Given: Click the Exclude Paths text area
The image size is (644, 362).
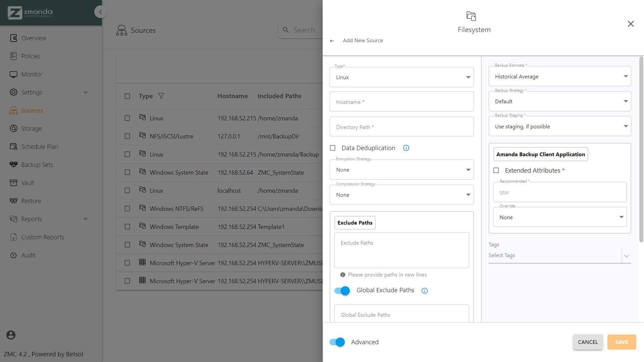Looking at the screenshot, I should 401,250.
